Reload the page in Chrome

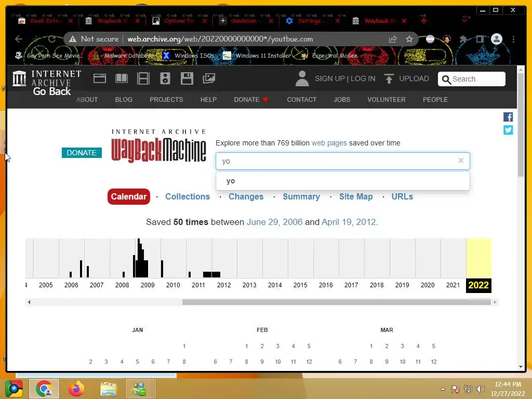(x=52, y=39)
